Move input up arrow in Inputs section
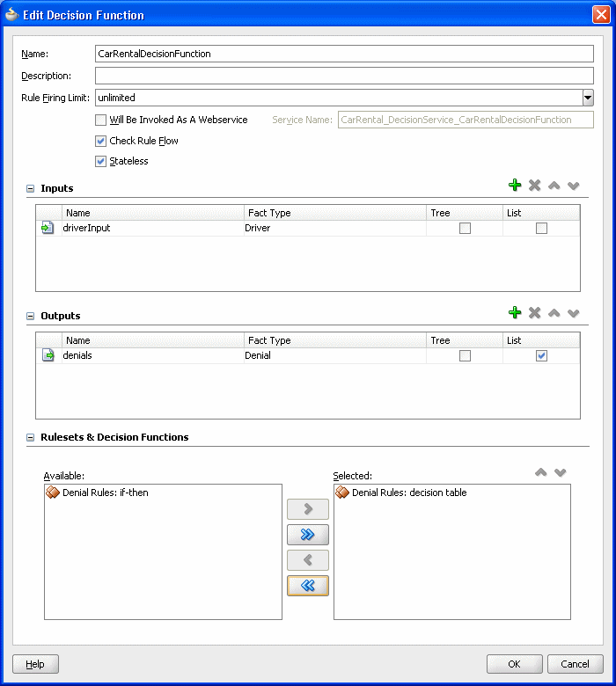The width and height of the screenshot is (616, 686). 554,186
